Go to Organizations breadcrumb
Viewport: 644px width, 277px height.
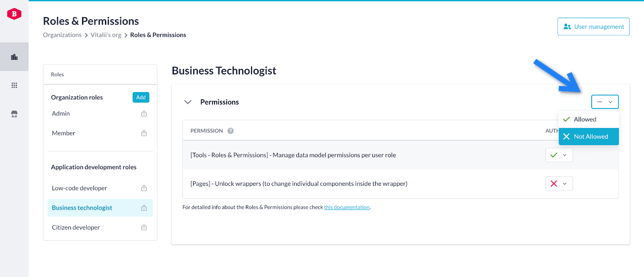pyautogui.click(x=62, y=35)
